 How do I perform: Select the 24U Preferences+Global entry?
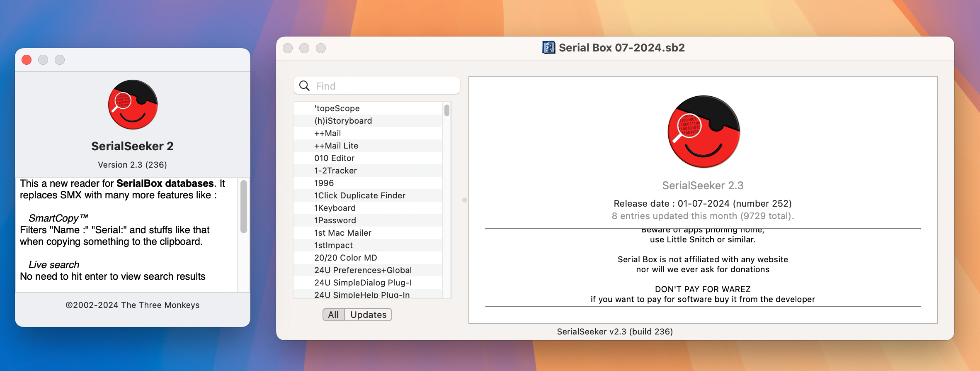click(368, 270)
